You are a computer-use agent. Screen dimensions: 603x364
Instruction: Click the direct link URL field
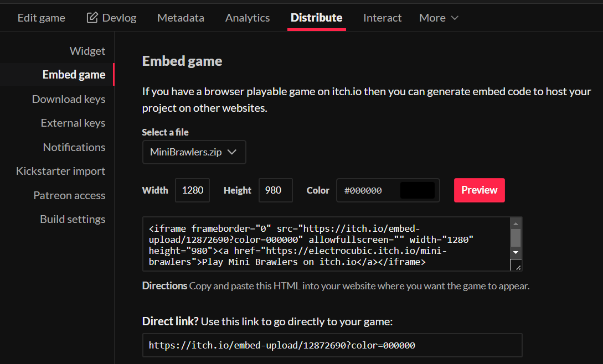332,345
